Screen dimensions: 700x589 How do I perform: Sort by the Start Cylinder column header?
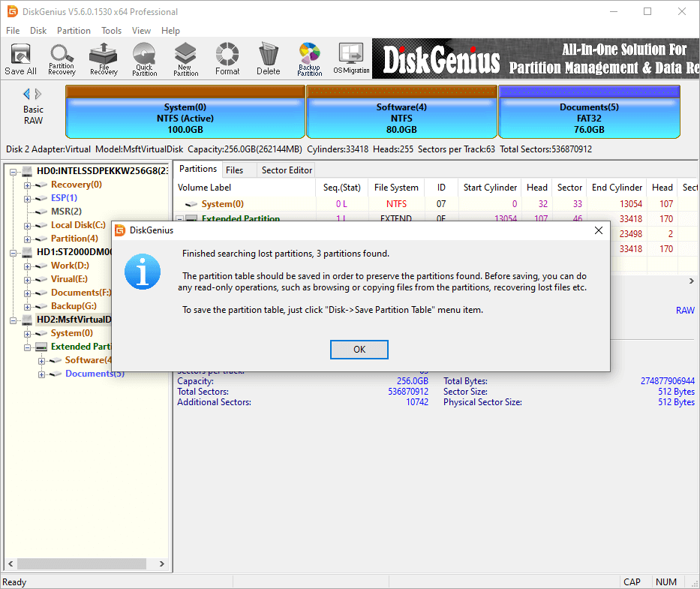pyautogui.click(x=490, y=188)
